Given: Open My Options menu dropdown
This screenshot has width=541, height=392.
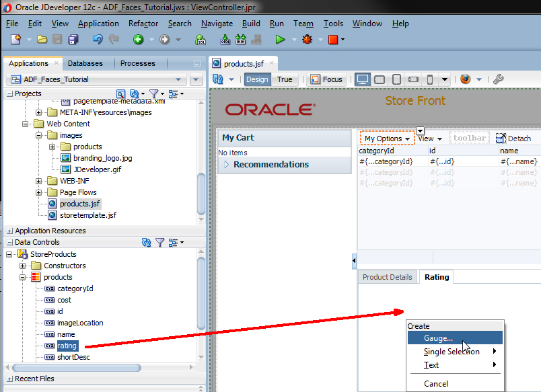Looking at the screenshot, I should click(x=387, y=139).
